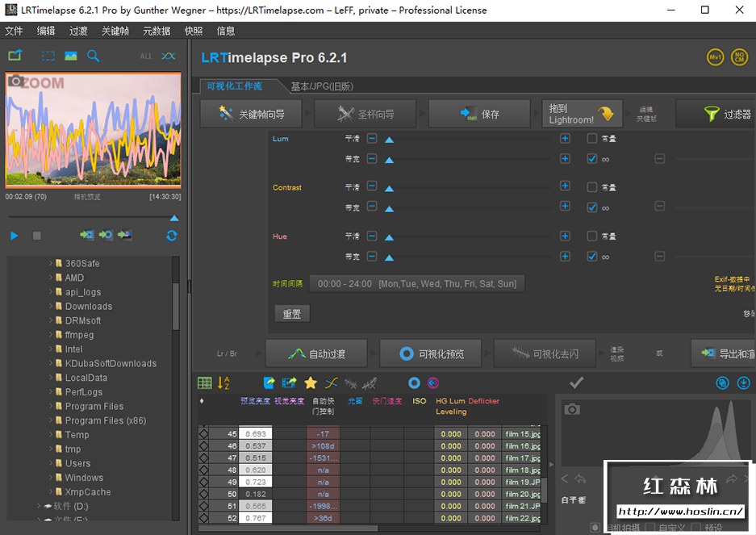This screenshot has width=756, height=535.
Task: Click the open folder icon above preview
Action: tap(15, 56)
